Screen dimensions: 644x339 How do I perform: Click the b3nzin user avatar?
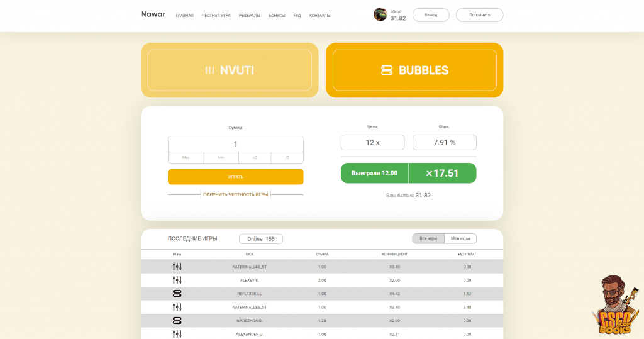tap(380, 14)
